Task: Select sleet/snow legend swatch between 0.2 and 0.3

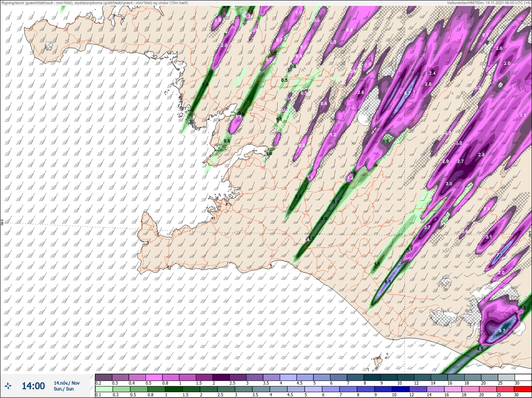Action: pyautogui.click(x=103, y=377)
